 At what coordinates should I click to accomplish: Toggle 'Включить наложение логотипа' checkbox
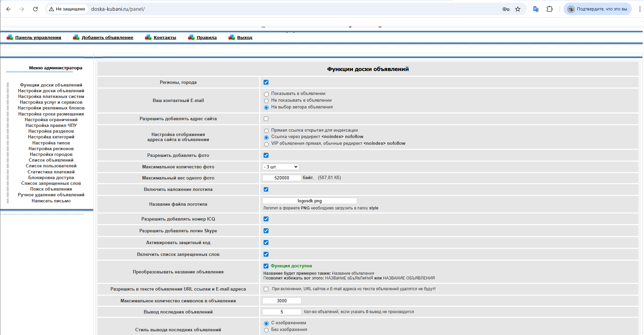pyautogui.click(x=266, y=189)
